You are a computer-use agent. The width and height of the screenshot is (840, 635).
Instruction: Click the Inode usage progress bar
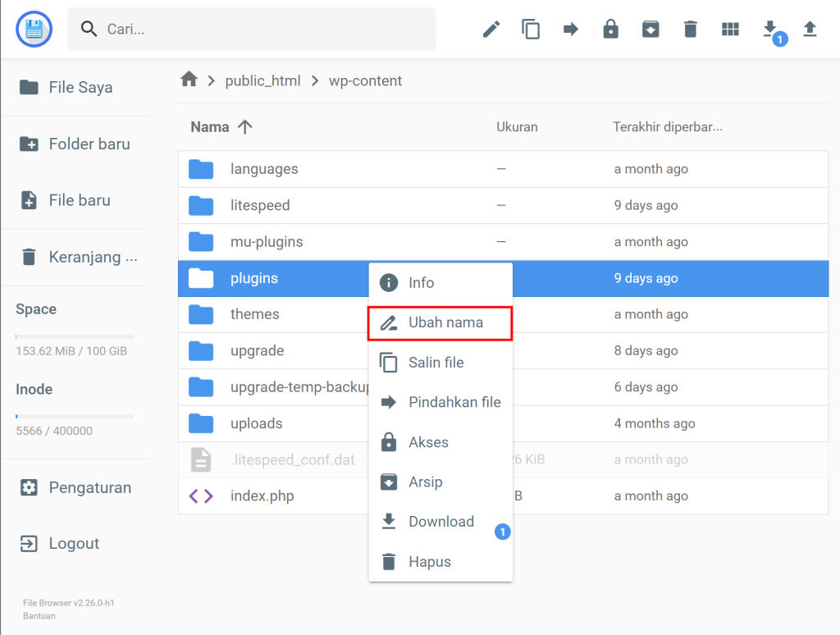click(75, 417)
